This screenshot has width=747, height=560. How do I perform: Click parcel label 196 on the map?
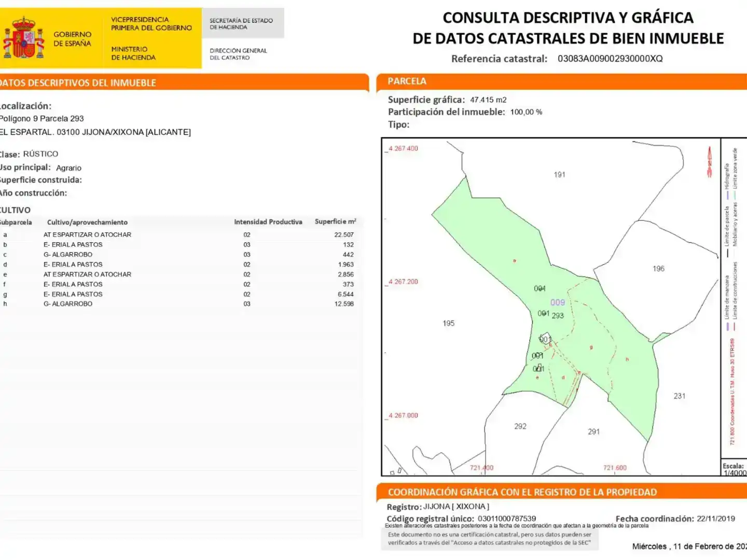pos(658,269)
